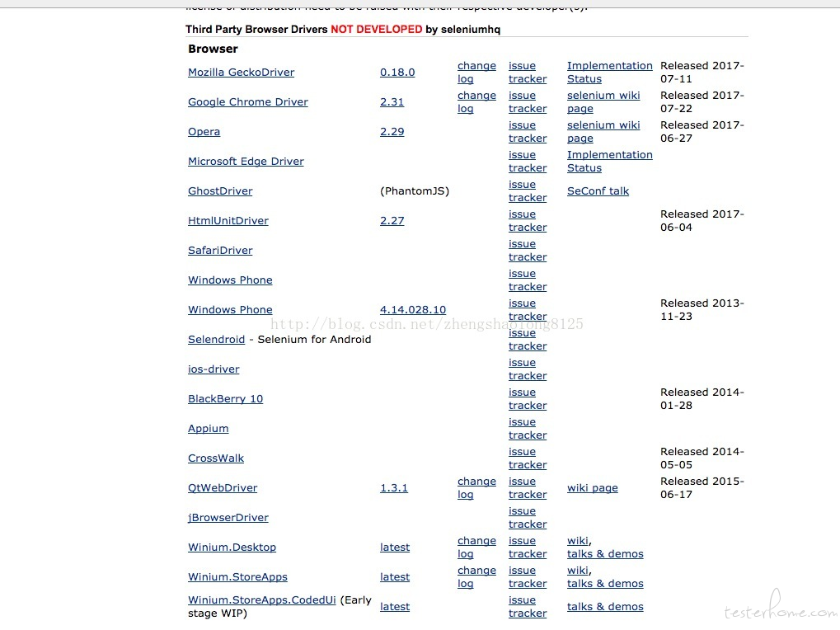The height and width of the screenshot is (630, 840).
Task: Open Opera selenium wiki page link
Action: tap(603, 132)
